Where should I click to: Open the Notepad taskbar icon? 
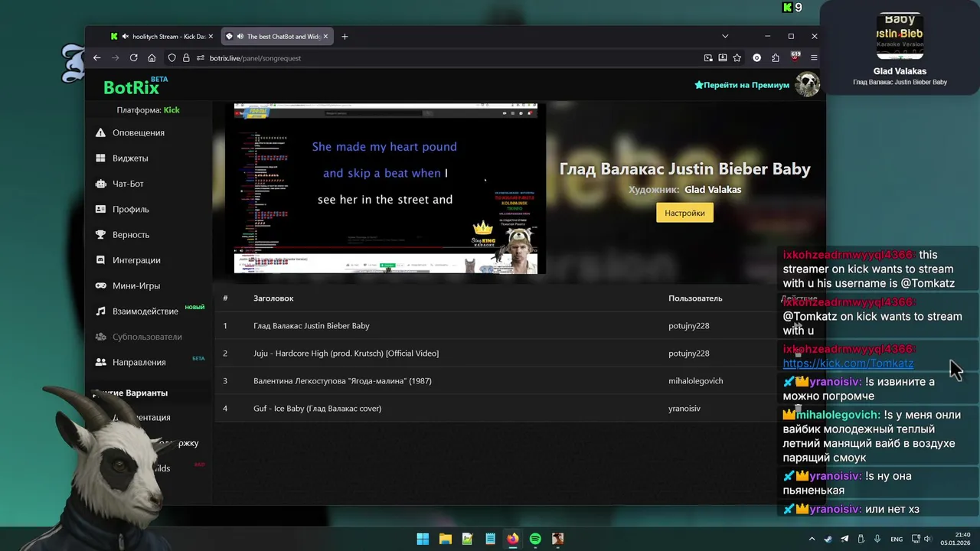pyautogui.click(x=490, y=539)
